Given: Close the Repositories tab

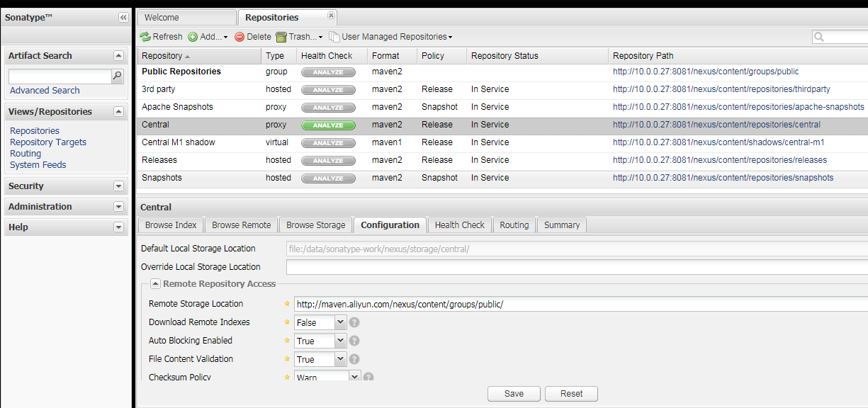Looking at the screenshot, I should (331, 15).
